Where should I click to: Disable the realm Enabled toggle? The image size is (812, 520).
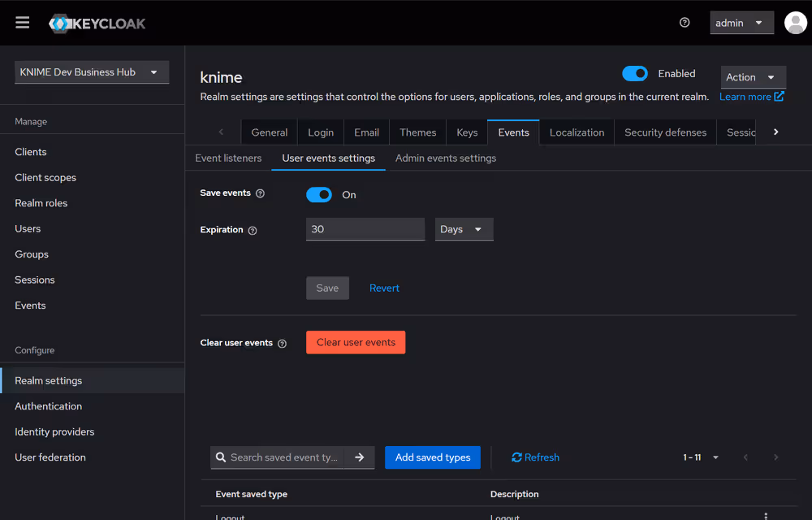click(635, 73)
